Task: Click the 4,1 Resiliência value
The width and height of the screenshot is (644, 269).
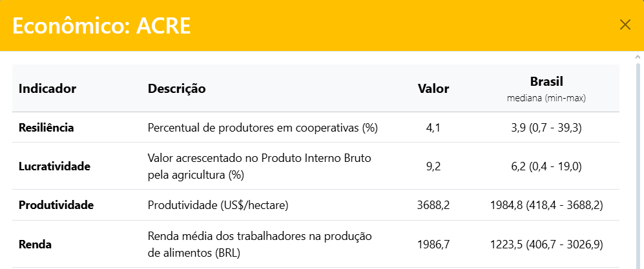Action: click(433, 128)
